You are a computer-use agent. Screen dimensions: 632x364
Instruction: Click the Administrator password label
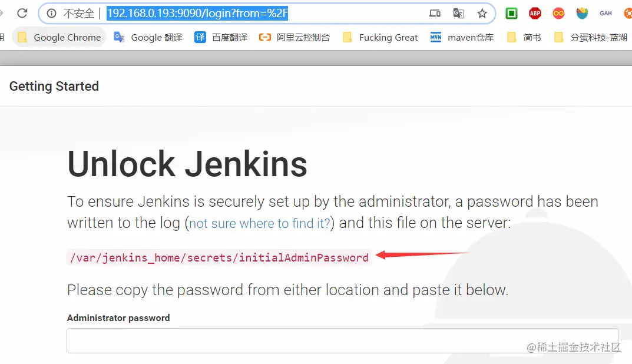(x=118, y=317)
